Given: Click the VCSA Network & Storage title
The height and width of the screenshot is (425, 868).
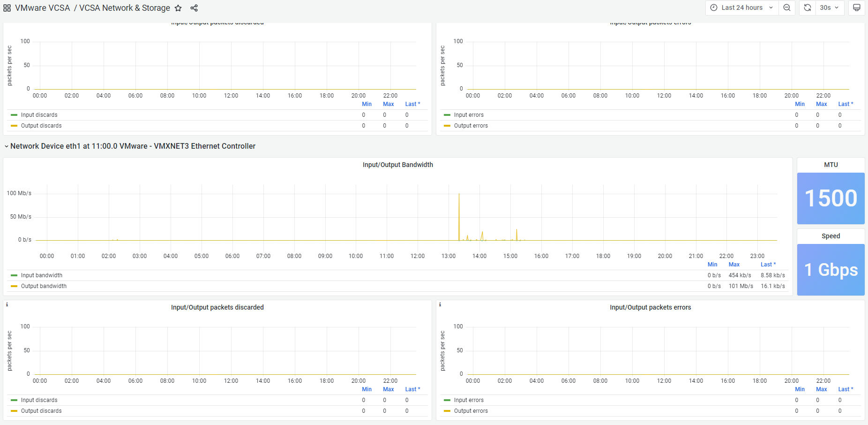Looking at the screenshot, I should tap(125, 8).
